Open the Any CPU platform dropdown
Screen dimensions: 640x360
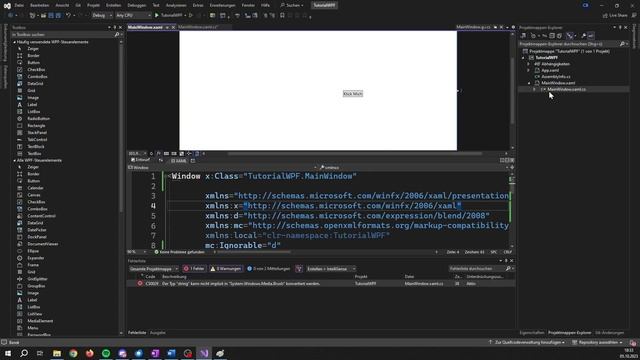point(133,16)
